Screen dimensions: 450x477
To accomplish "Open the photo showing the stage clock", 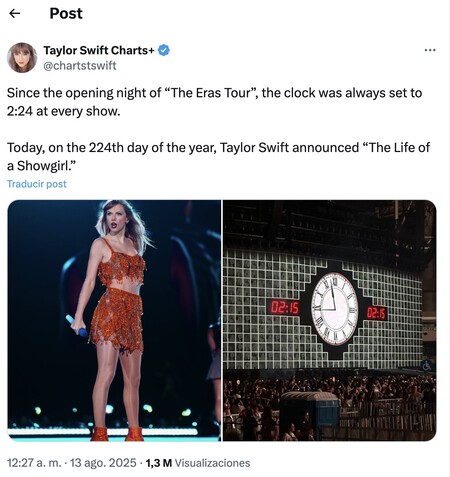I will click(329, 320).
